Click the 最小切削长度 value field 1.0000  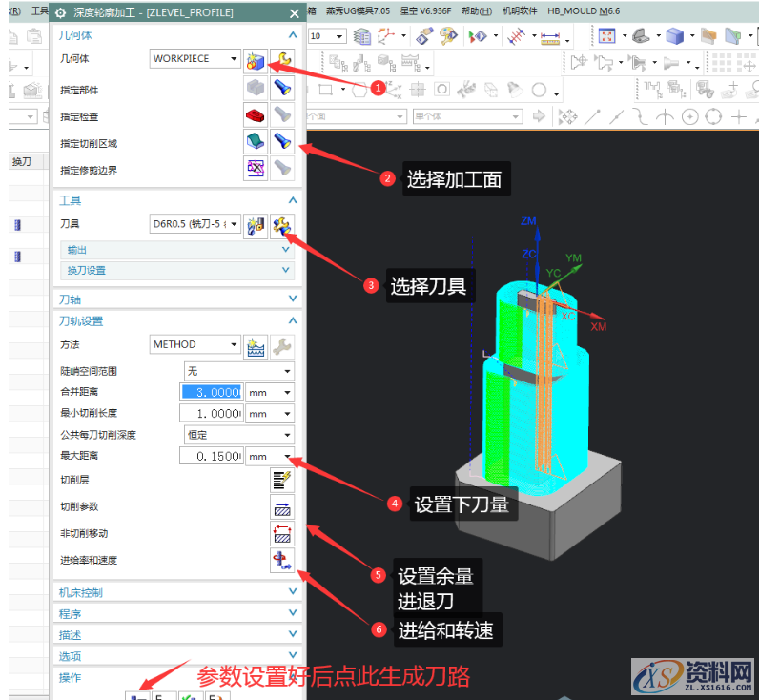(211, 413)
